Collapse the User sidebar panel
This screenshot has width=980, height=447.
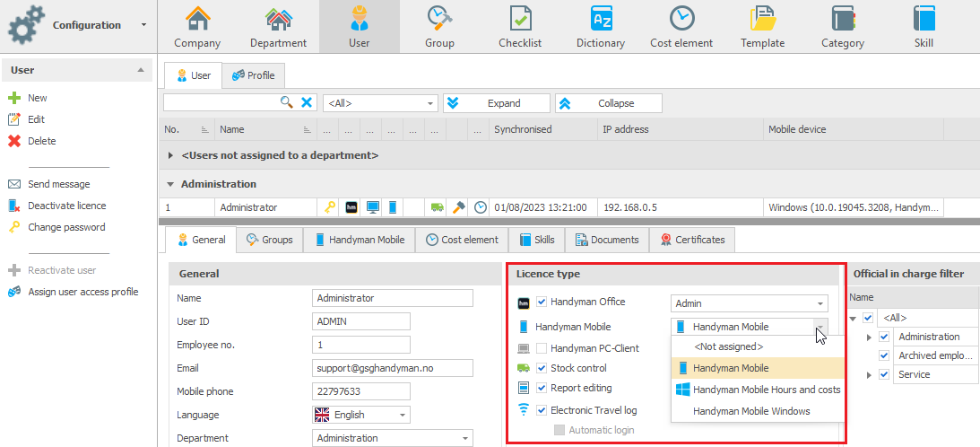click(141, 70)
